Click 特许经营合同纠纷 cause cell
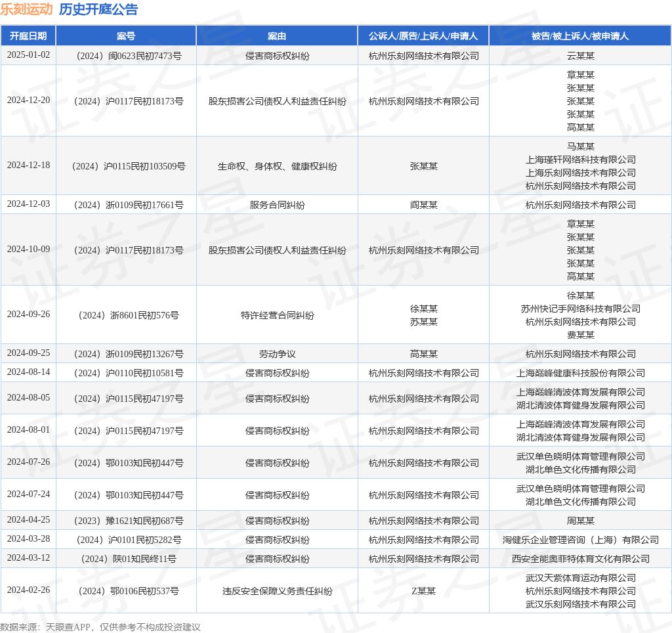Viewport: 672px width, 633px height. click(x=277, y=315)
